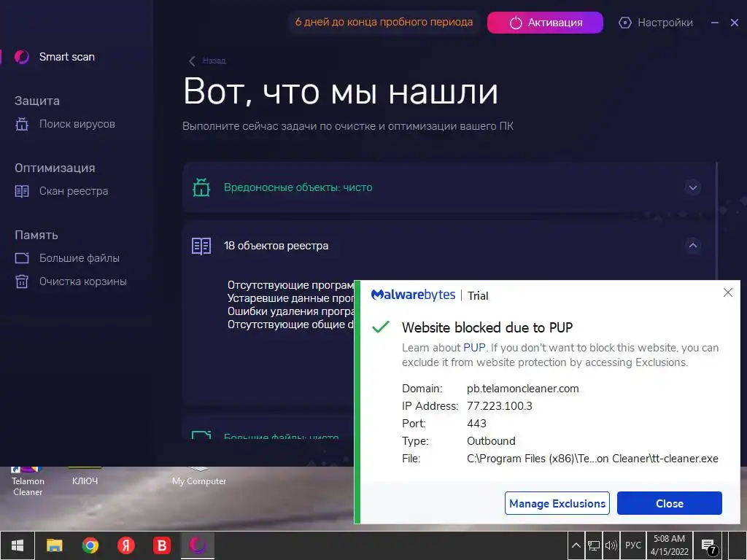Viewport: 747px width, 560px height.
Task: Click the network tray icon
Action: [594, 545]
